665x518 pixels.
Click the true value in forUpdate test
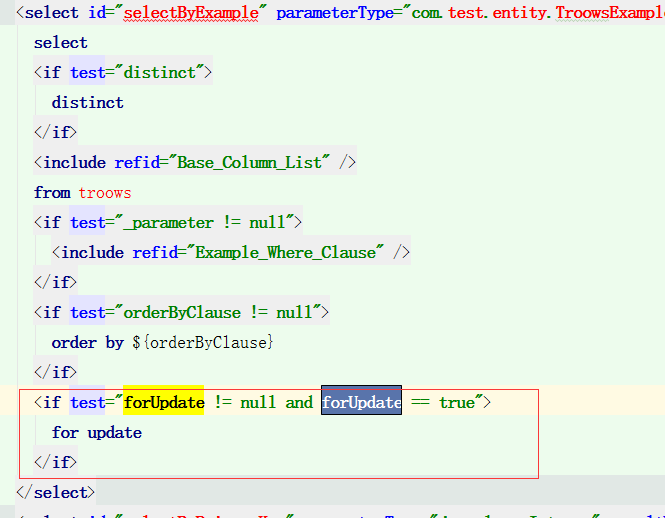coord(456,402)
